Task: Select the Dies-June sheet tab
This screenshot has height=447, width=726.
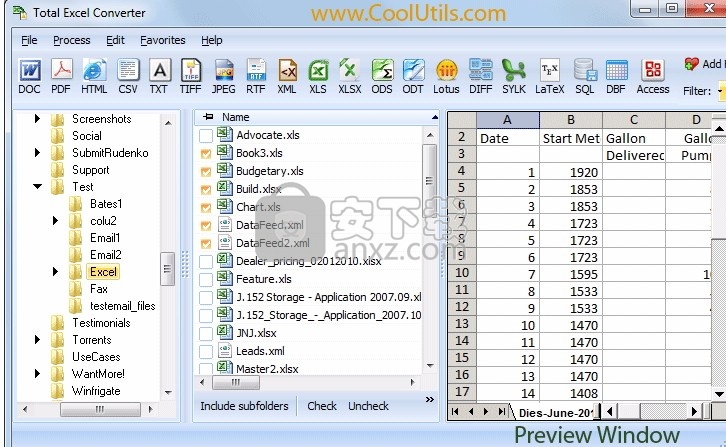Action: [x=555, y=412]
